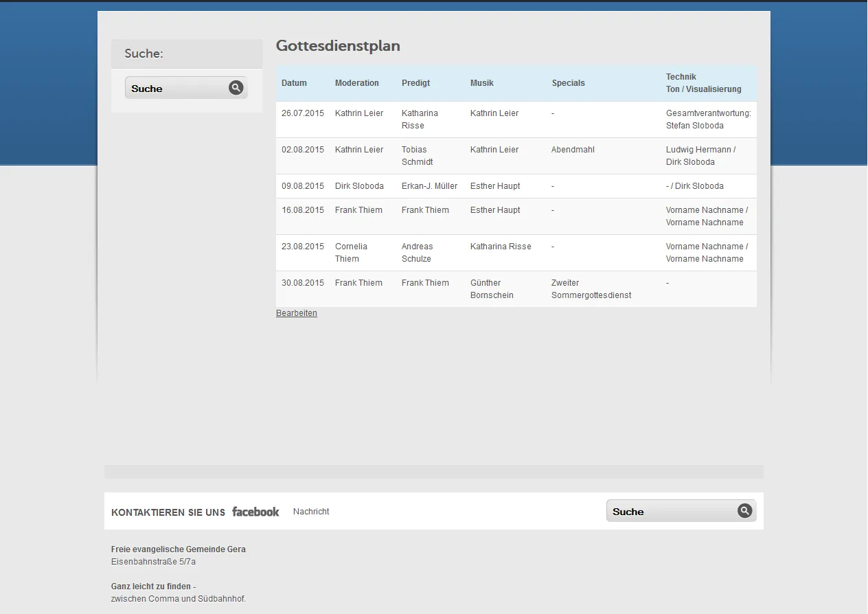The image size is (868, 614).
Task: Focus the sidebar Suche input field
Action: 186,88
